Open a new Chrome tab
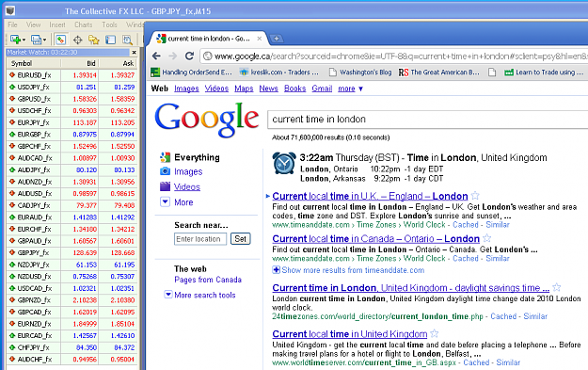588x370 pixels. coord(277,39)
